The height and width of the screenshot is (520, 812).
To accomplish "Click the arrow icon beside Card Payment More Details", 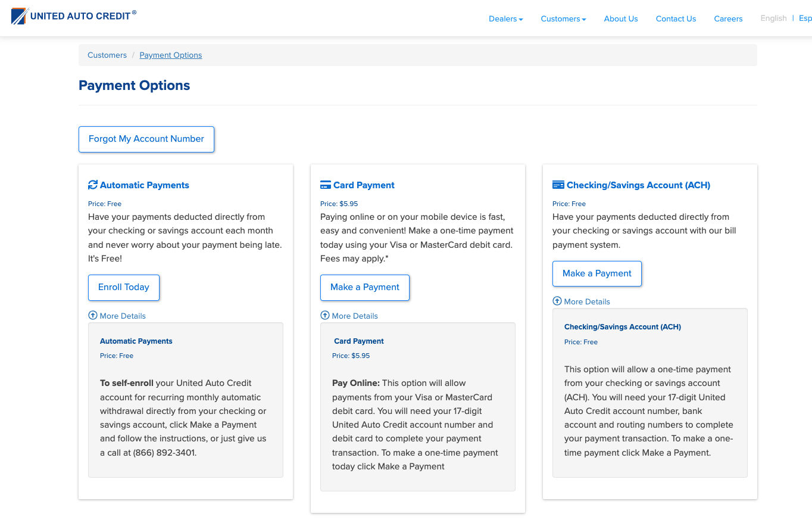I will pos(325,315).
